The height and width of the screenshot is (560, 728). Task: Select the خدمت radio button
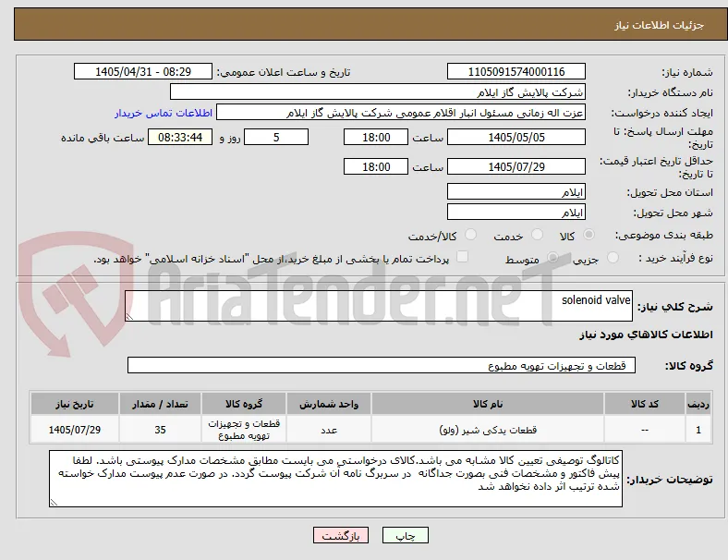click(537, 235)
